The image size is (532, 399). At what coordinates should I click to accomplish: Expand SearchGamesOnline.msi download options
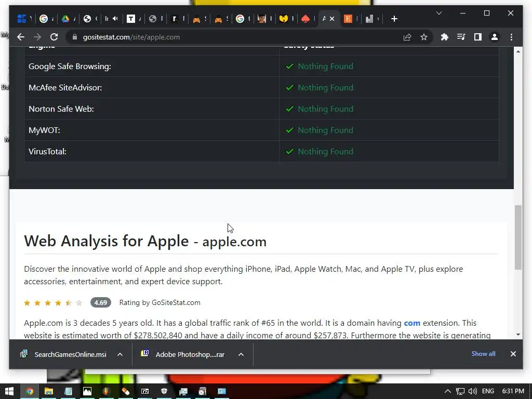click(x=120, y=354)
